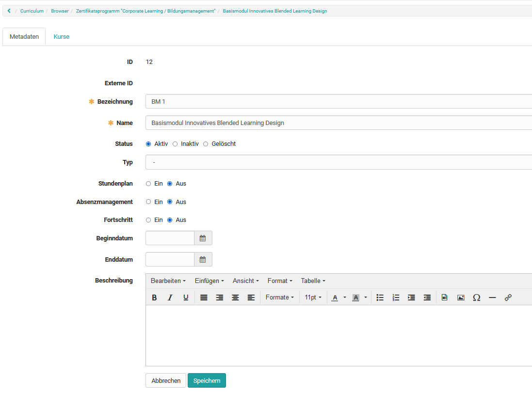
Task: Open the Einfügen editor menu
Action: [x=210, y=281]
